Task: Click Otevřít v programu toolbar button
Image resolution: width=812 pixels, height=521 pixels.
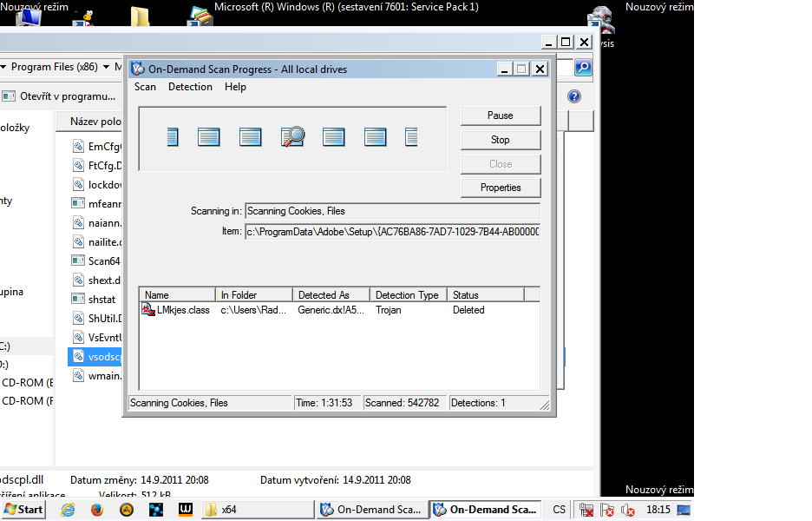Action: point(58,96)
